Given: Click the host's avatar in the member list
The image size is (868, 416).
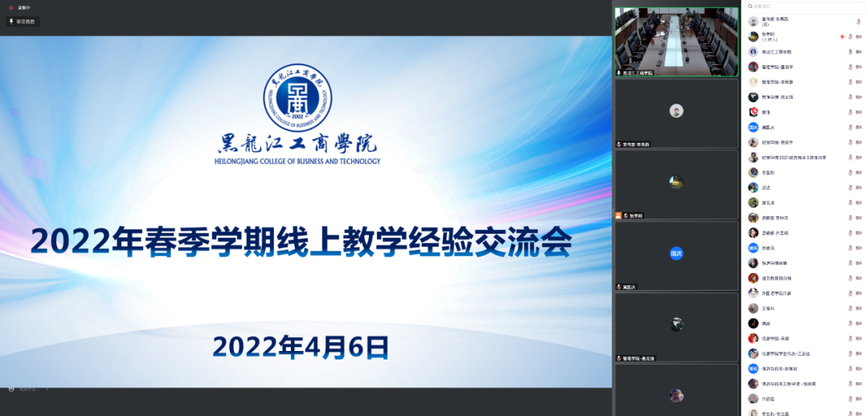Looking at the screenshot, I should pyautogui.click(x=753, y=37).
